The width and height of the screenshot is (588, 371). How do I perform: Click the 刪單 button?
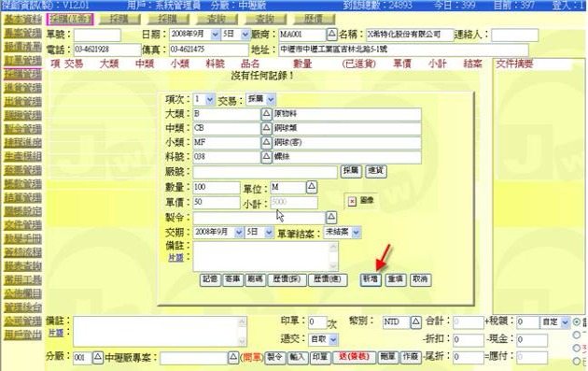coord(387,357)
